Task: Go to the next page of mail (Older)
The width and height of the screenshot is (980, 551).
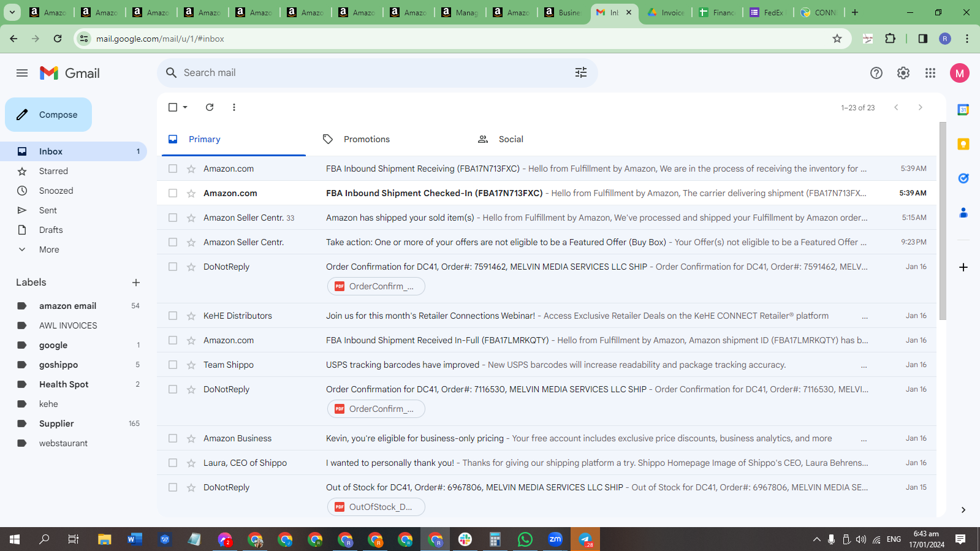Action: click(920, 107)
